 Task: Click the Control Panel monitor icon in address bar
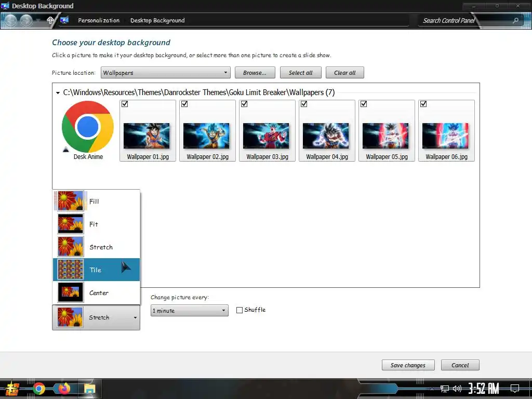(x=64, y=20)
